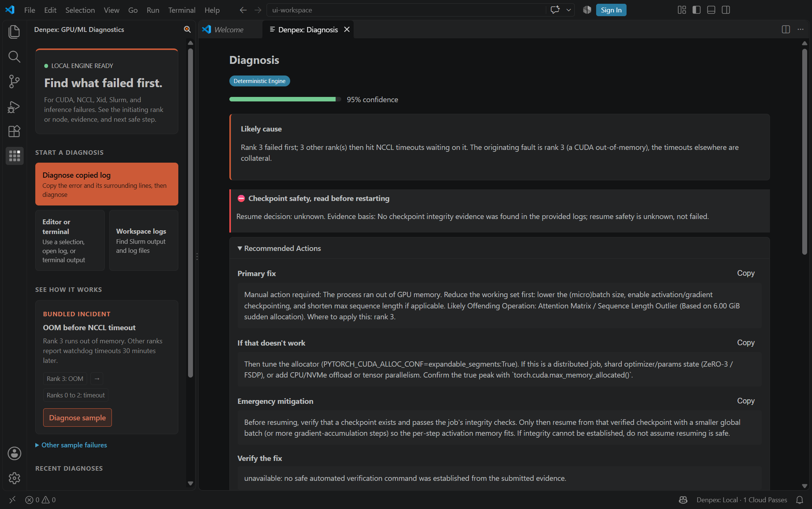Click the diagnosis editor vertical scrollbar
The image size is (812, 509).
(804, 152)
